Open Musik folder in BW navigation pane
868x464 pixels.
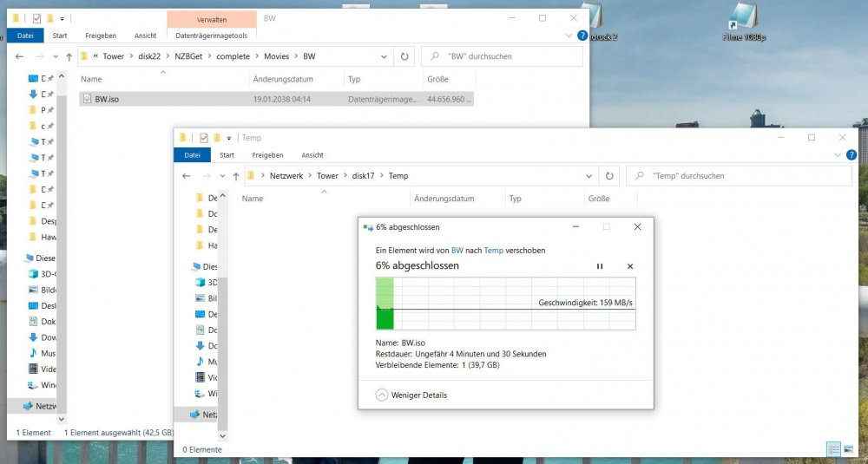coord(43,353)
